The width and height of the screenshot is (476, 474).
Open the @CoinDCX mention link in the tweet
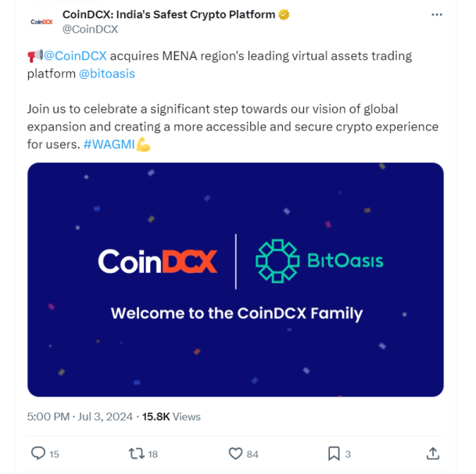point(75,56)
